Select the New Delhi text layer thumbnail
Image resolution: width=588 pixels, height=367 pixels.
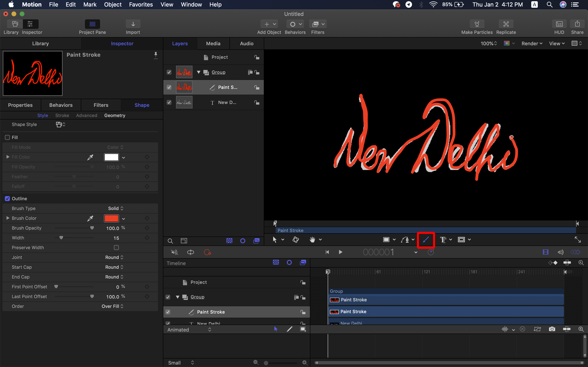[x=184, y=102]
